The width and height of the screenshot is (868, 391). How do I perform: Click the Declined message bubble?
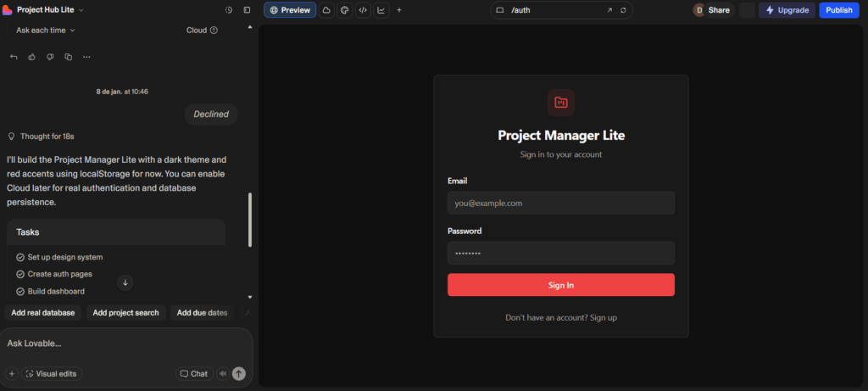coord(211,115)
